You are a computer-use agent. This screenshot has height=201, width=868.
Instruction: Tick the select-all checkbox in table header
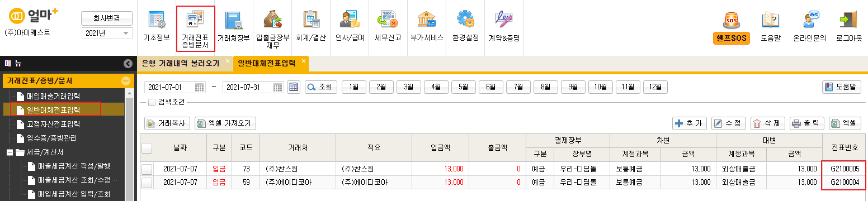[x=147, y=148]
